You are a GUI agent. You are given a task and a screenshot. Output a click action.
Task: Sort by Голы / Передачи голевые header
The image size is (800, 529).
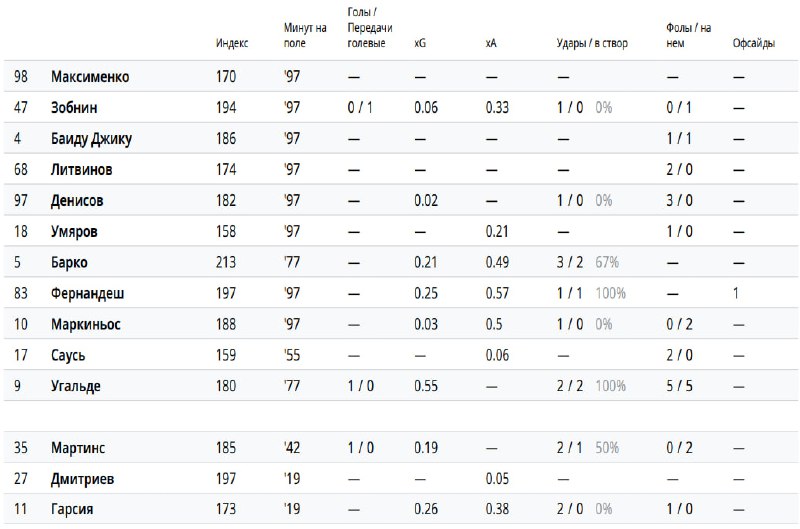click(367, 28)
